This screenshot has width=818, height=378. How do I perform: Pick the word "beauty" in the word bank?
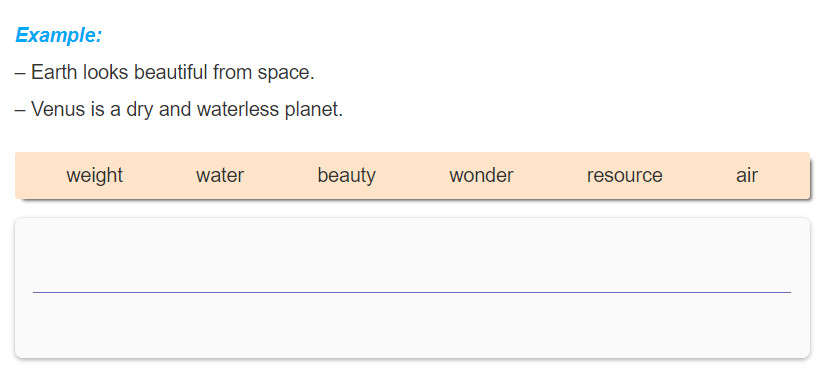(x=346, y=175)
